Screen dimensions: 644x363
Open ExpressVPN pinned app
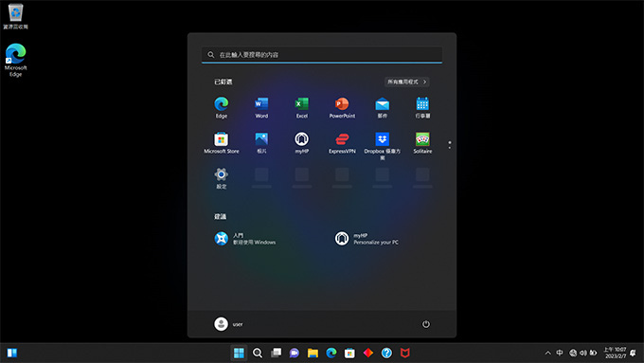(x=342, y=143)
